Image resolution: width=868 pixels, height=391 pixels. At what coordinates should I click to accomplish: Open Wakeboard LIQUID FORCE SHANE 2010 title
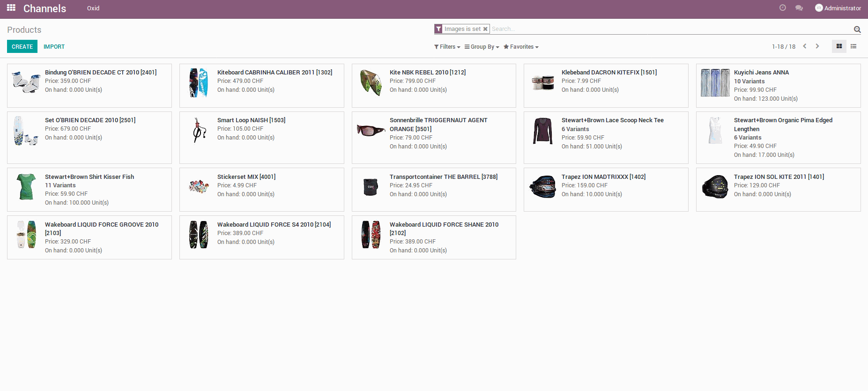point(444,229)
